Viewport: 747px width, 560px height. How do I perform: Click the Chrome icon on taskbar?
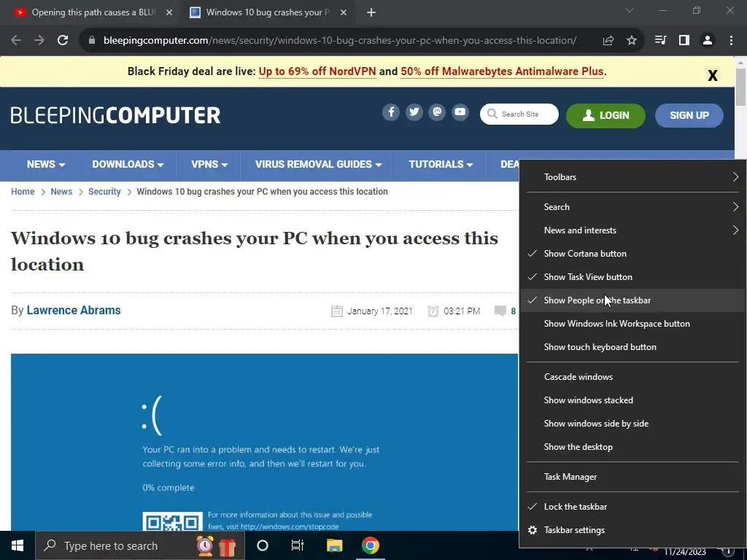[370, 545]
